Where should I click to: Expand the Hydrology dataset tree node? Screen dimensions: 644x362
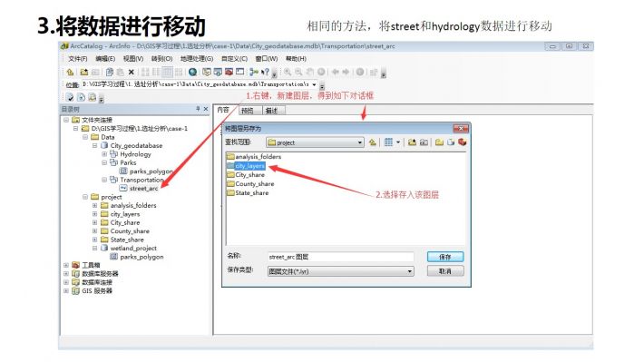104,154
